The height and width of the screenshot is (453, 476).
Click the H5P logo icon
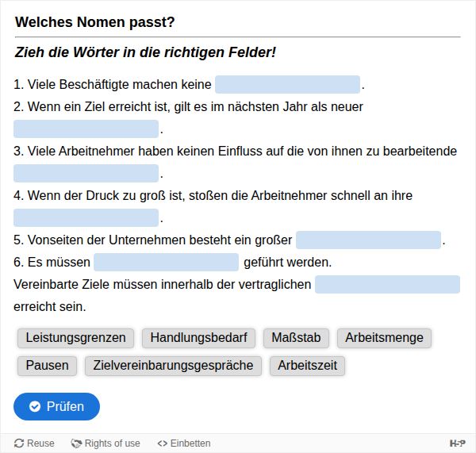click(x=457, y=443)
